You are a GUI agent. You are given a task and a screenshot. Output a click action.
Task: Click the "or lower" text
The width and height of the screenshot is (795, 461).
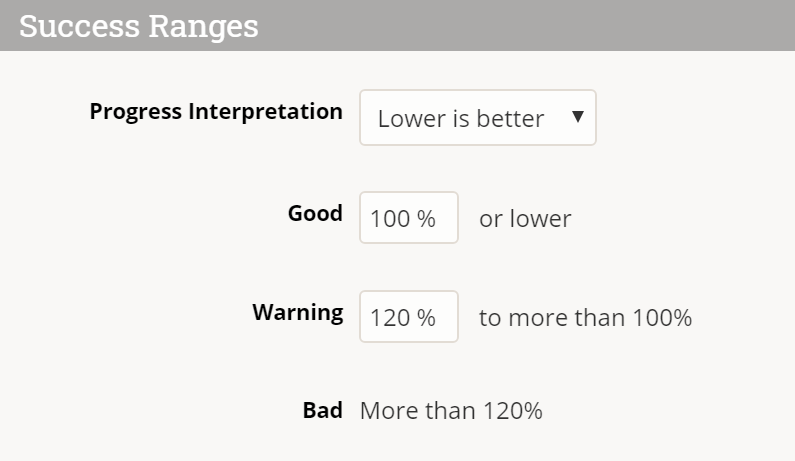click(x=525, y=219)
